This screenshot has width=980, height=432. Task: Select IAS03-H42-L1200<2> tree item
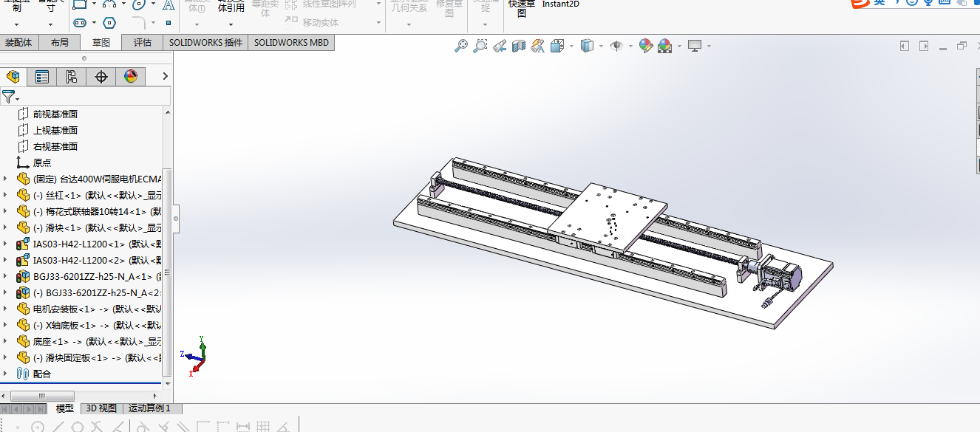point(88,260)
